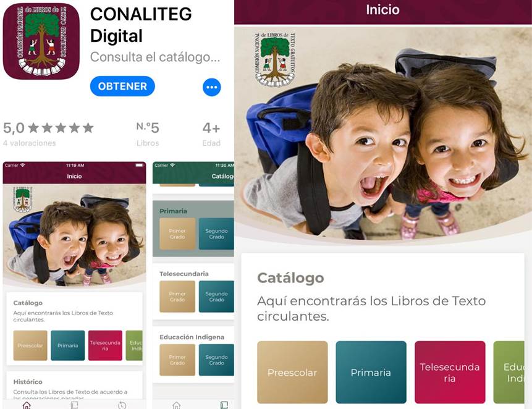532x409 pixels.
Task: Tap the Inicio header title
Action: click(382, 10)
